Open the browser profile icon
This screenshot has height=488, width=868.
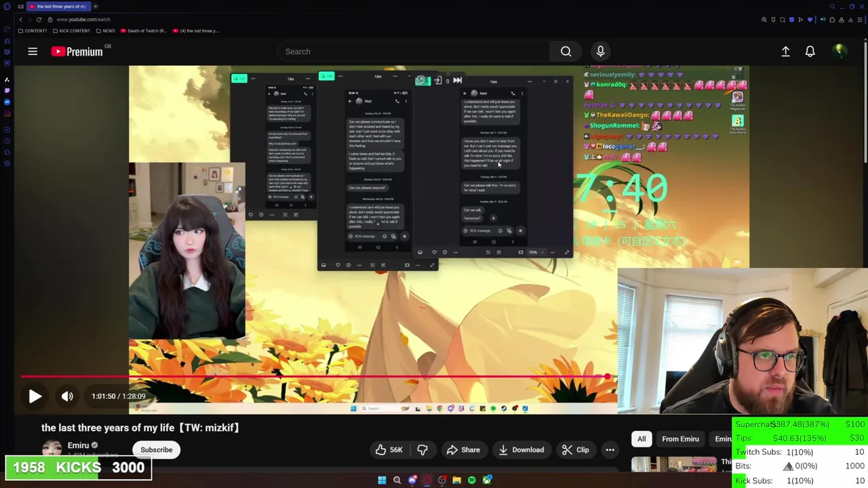pyautogui.click(x=842, y=20)
